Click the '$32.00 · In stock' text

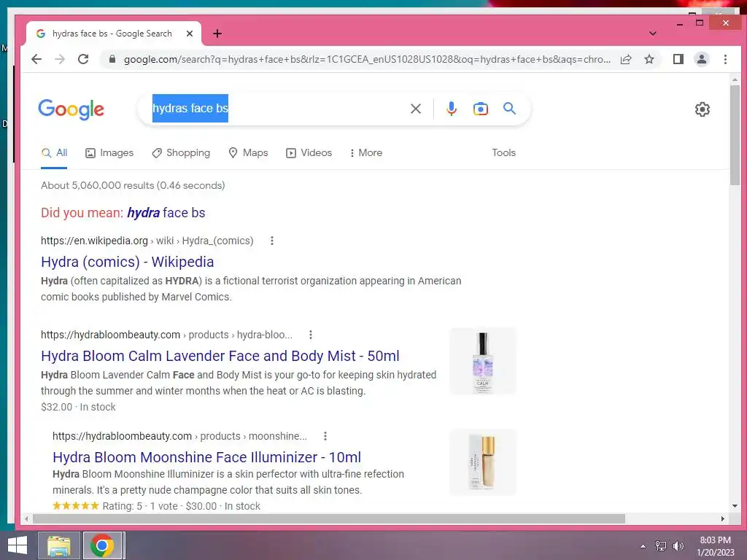click(78, 407)
